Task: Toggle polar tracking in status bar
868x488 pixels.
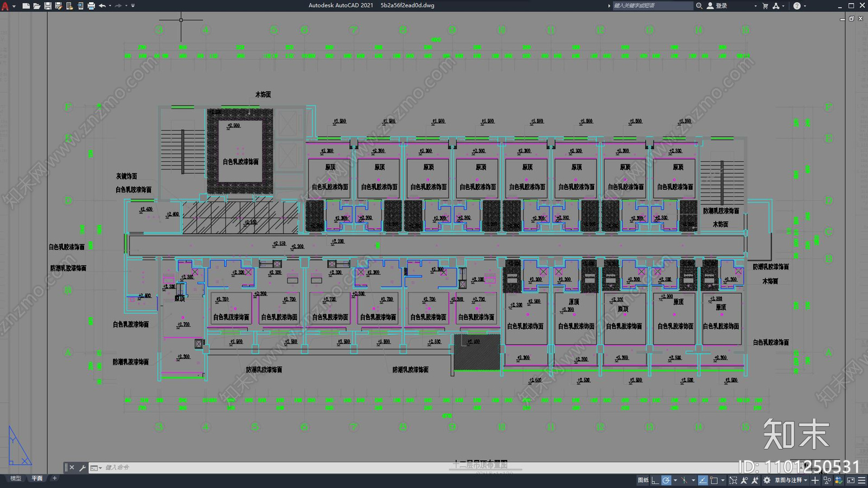Action: click(666, 480)
